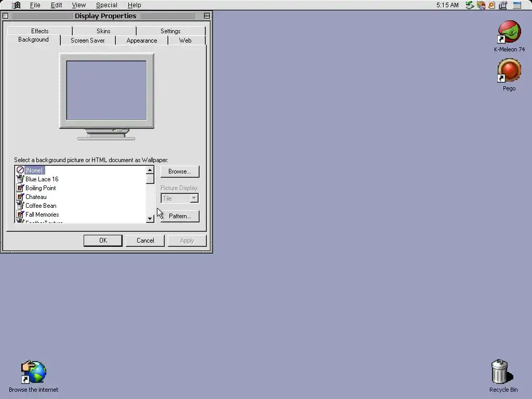Click the blue computer tray icon
Image resolution: width=532 pixels, height=399 pixels.
pyautogui.click(x=503, y=5)
